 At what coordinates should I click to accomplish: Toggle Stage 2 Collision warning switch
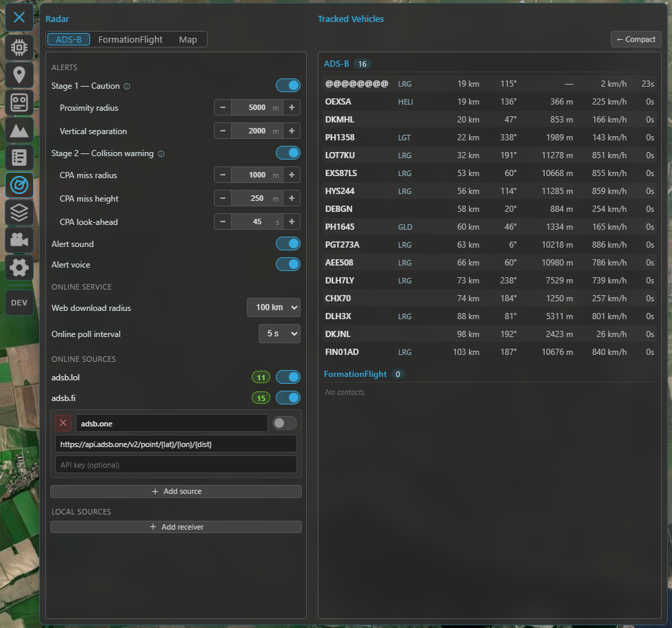coord(288,153)
